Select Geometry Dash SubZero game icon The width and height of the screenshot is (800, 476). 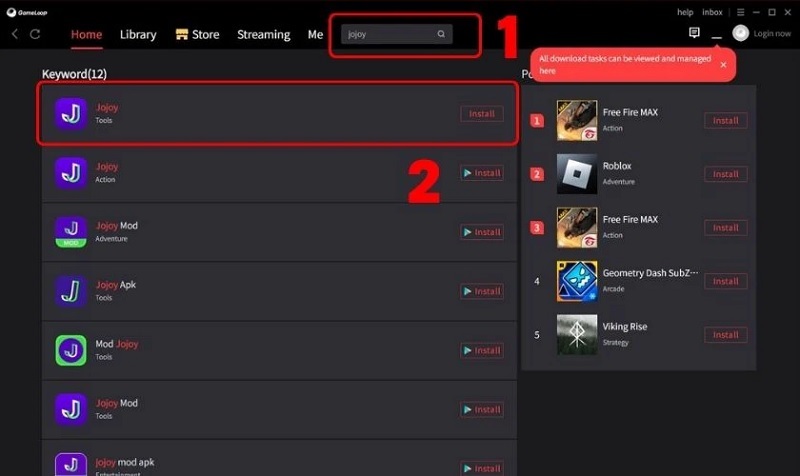pyautogui.click(x=577, y=281)
